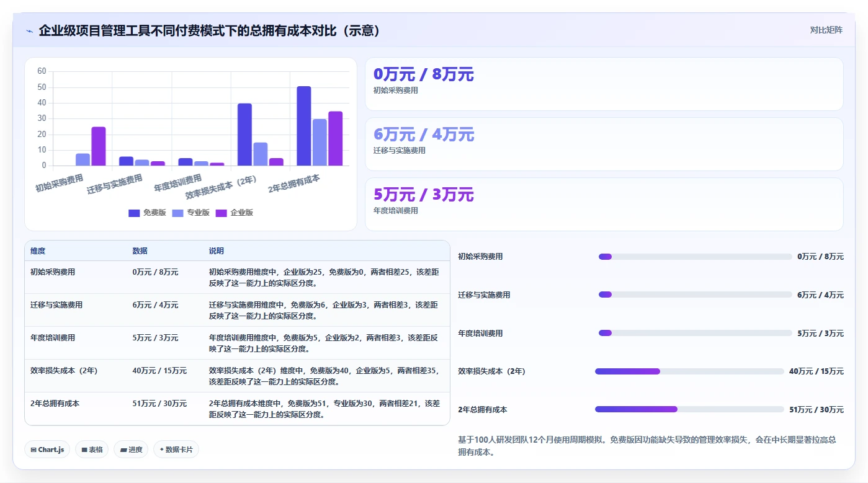Click the 专业版 bar for 初始采购费用
This screenshot has width=868, height=483.
83,159
